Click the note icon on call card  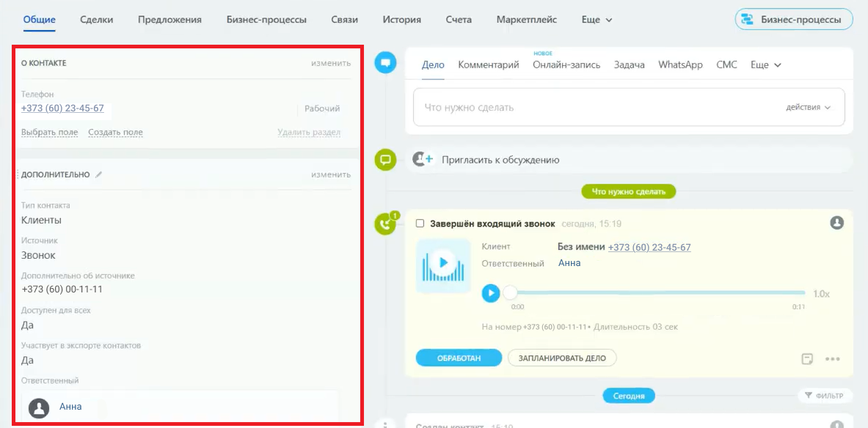[x=807, y=358]
